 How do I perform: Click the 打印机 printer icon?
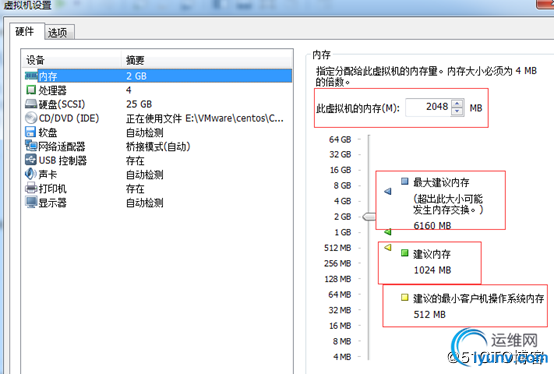(x=31, y=188)
